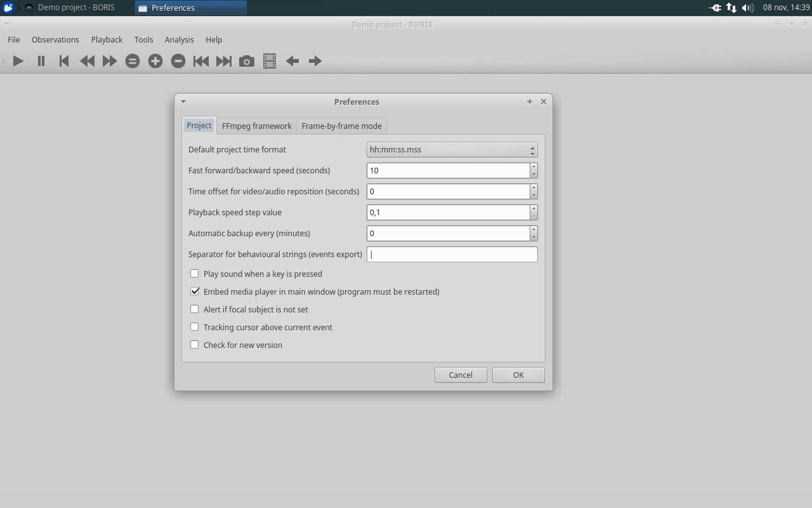
Task: Click the plus button in Preferences title bar
Action: click(530, 102)
